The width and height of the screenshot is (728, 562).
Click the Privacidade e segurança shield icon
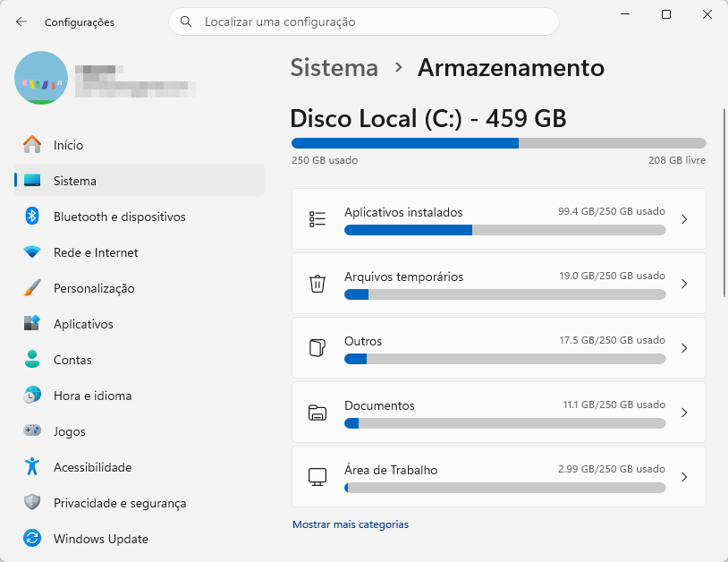point(32,502)
